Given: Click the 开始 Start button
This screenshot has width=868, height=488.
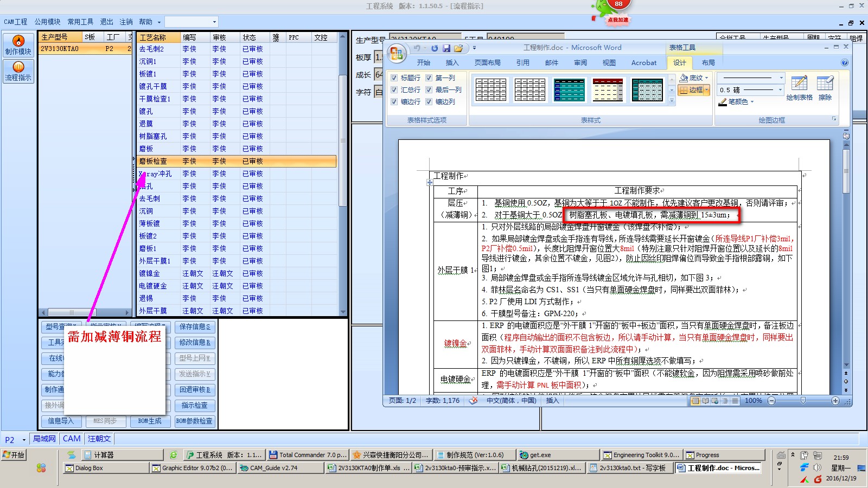Looking at the screenshot, I should (14, 455).
